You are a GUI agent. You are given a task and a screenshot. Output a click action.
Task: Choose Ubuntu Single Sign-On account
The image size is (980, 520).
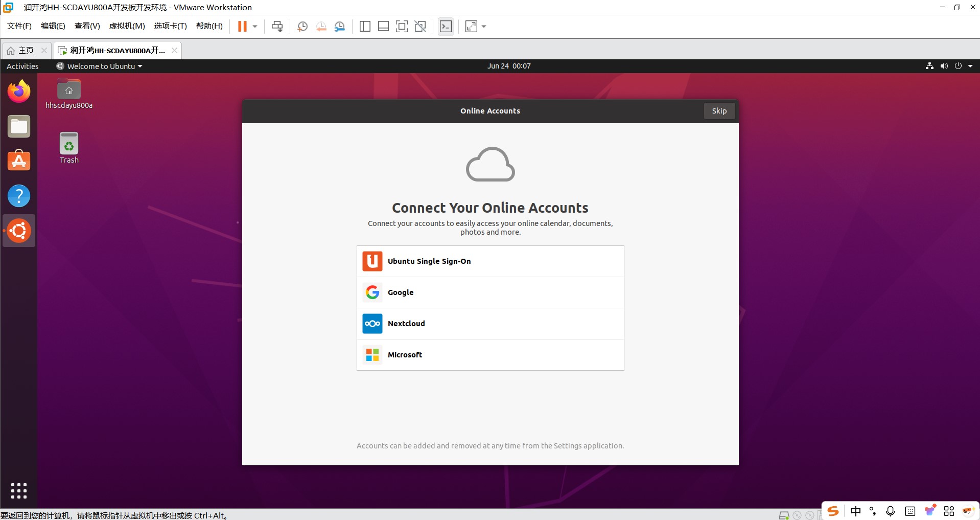tap(491, 261)
